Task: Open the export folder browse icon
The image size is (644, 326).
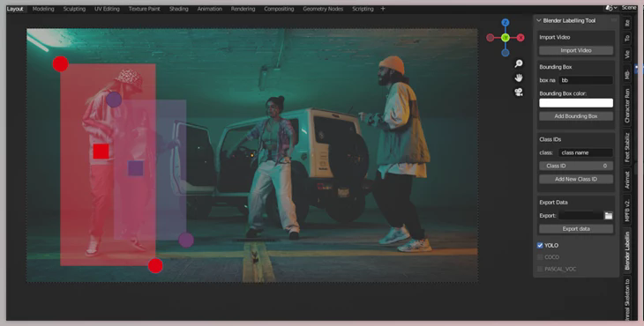Action: tap(608, 216)
